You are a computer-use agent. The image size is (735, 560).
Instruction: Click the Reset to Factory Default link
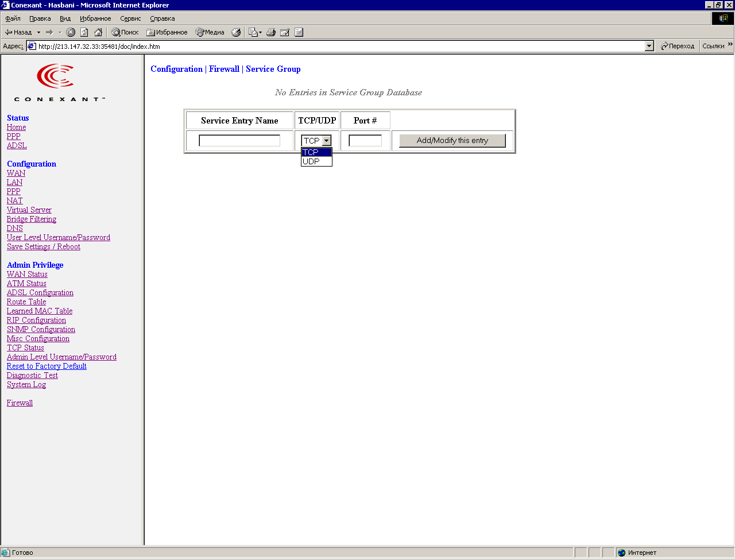(47, 366)
